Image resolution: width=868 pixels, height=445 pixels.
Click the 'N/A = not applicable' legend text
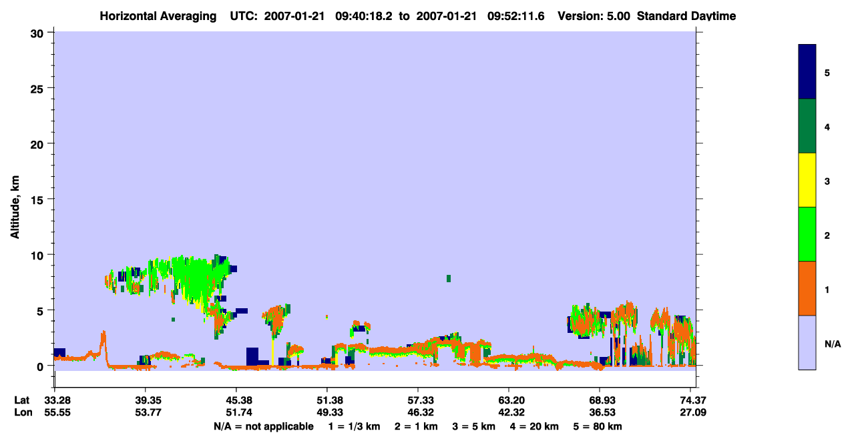click(263, 426)
